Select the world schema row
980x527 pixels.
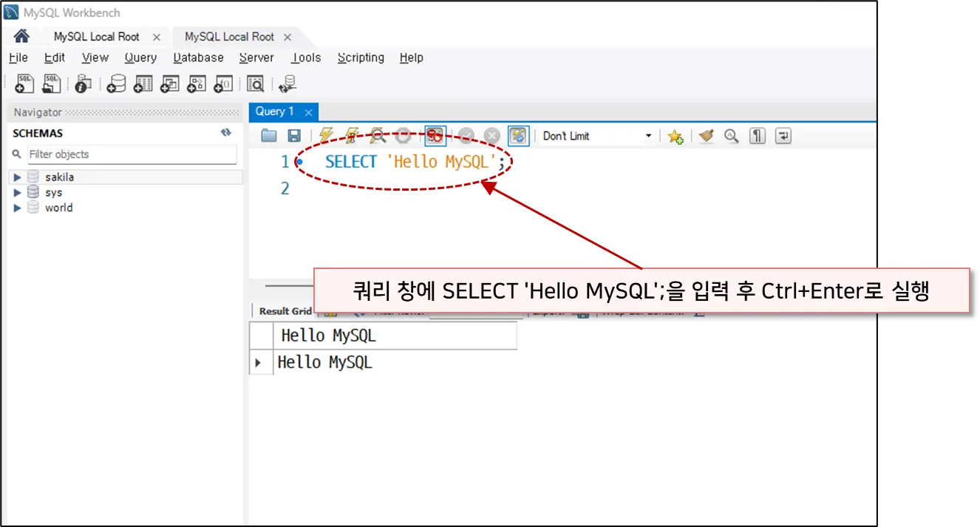124,208
